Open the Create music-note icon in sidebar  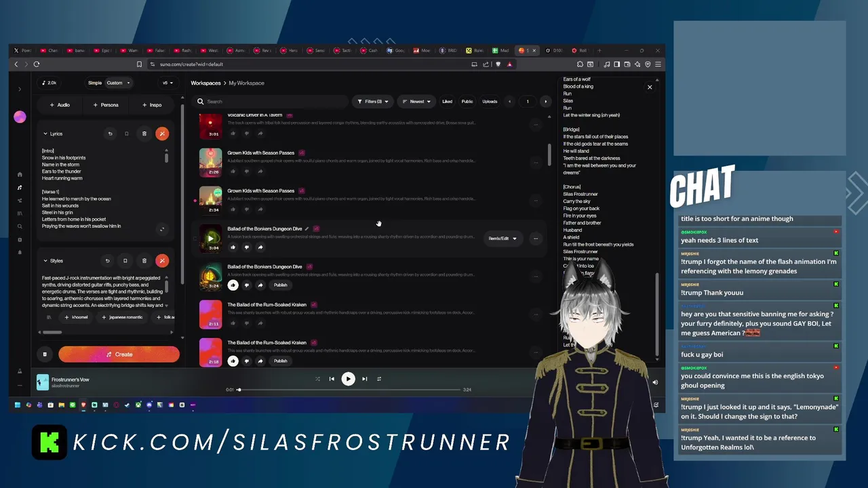(x=20, y=187)
